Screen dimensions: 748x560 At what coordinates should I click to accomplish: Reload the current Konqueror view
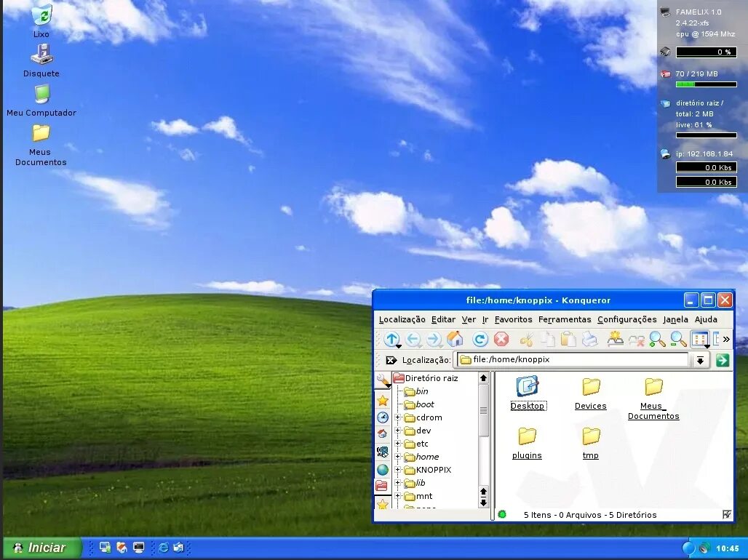480,339
